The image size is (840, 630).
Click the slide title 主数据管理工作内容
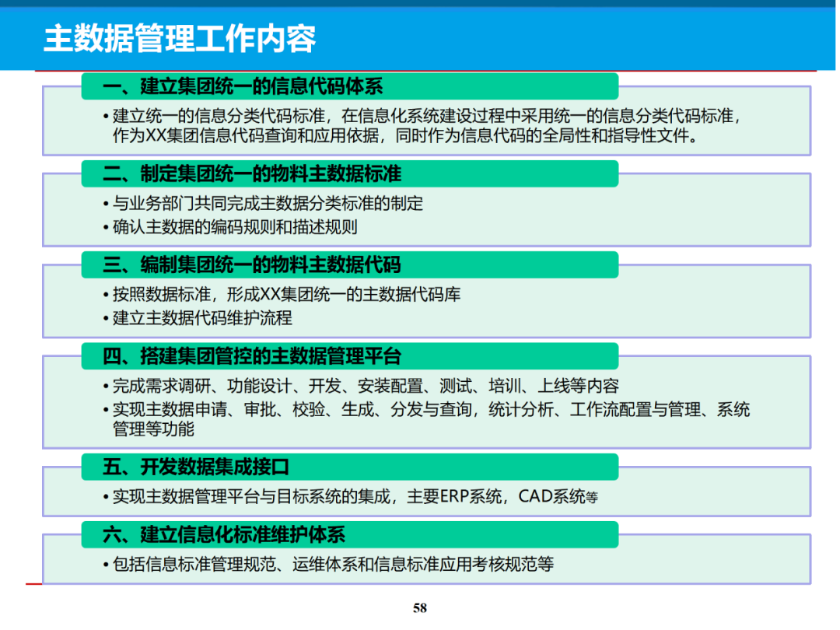click(180, 39)
